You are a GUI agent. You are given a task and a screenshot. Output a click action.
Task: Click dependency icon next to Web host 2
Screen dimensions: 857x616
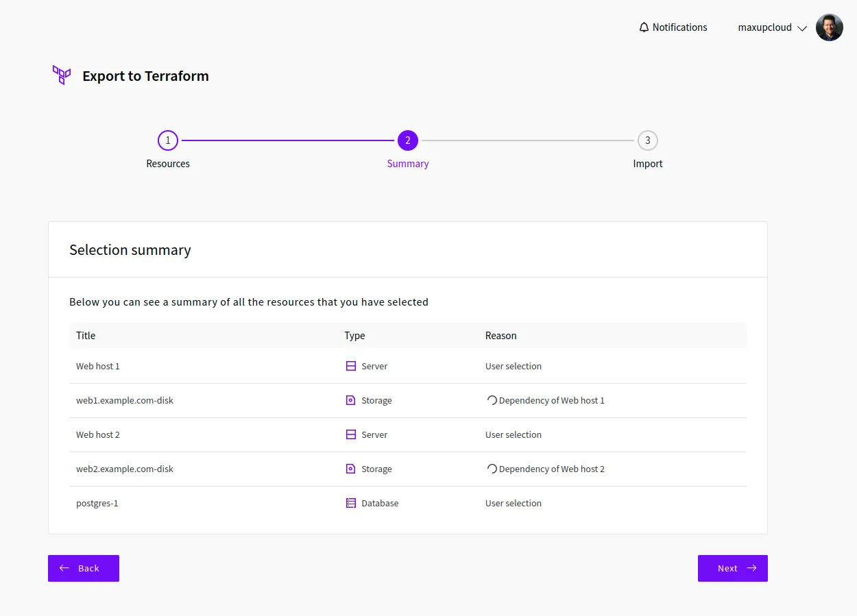coord(492,469)
